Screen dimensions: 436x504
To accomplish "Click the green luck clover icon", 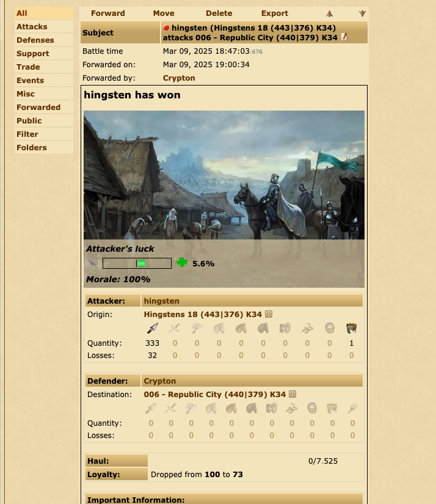I will tap(182, 263).
